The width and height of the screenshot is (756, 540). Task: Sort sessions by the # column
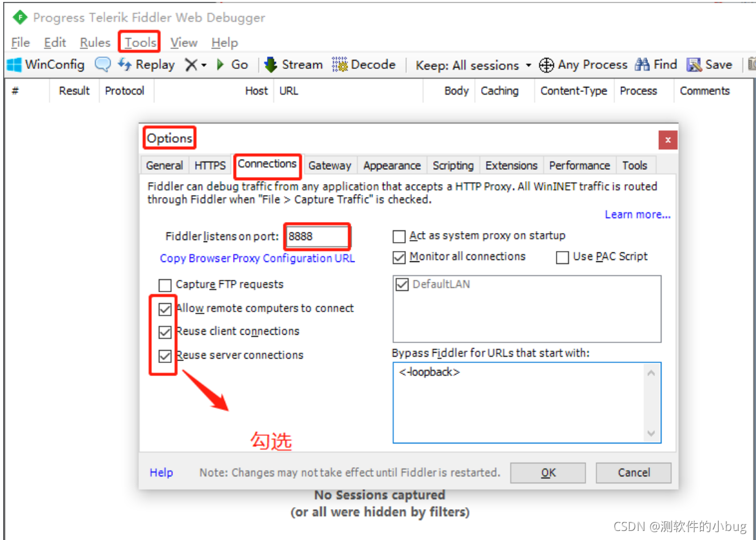(27, 91)
